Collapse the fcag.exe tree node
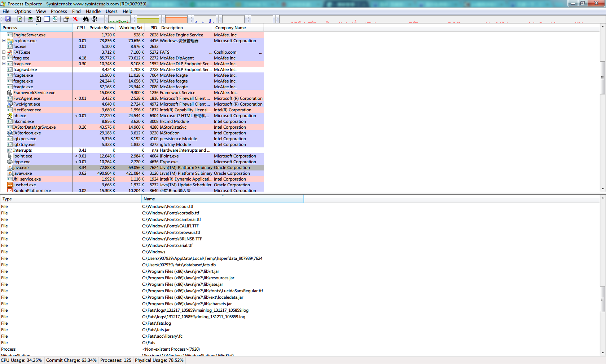 tap(4, 58)
